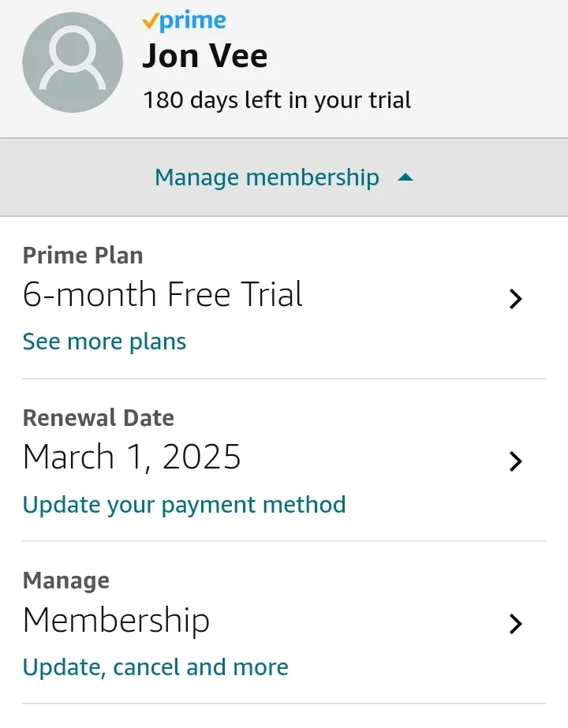Click the prime logo with checkmark
The width and height of the screenshot is (568, 728).
coord(184,21)
